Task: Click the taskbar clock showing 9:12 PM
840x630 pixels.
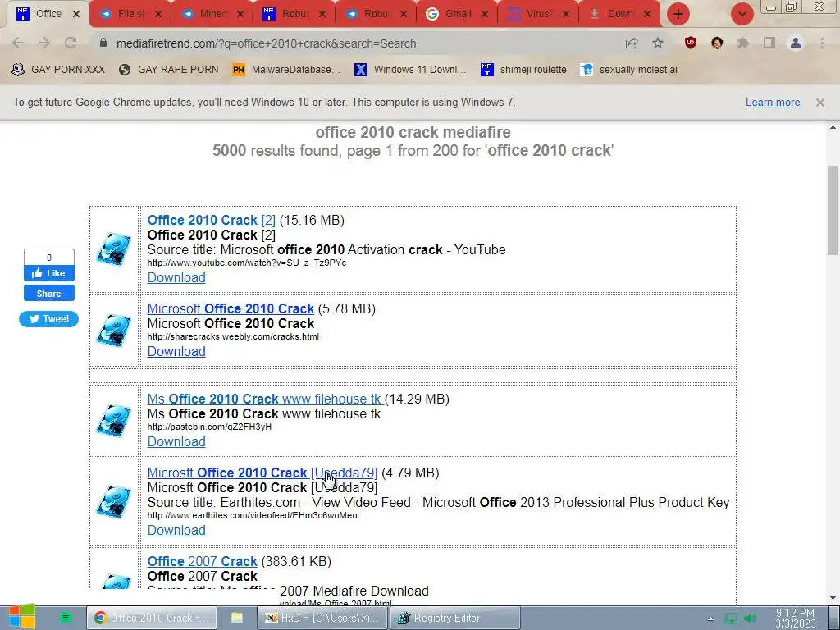Action: point(796,619)
